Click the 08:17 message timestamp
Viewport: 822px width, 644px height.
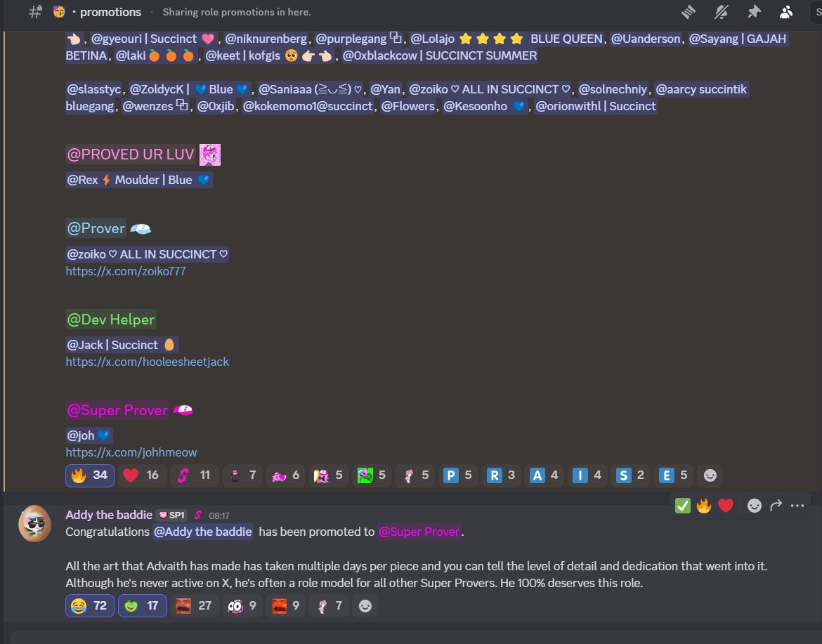[219, 515]
